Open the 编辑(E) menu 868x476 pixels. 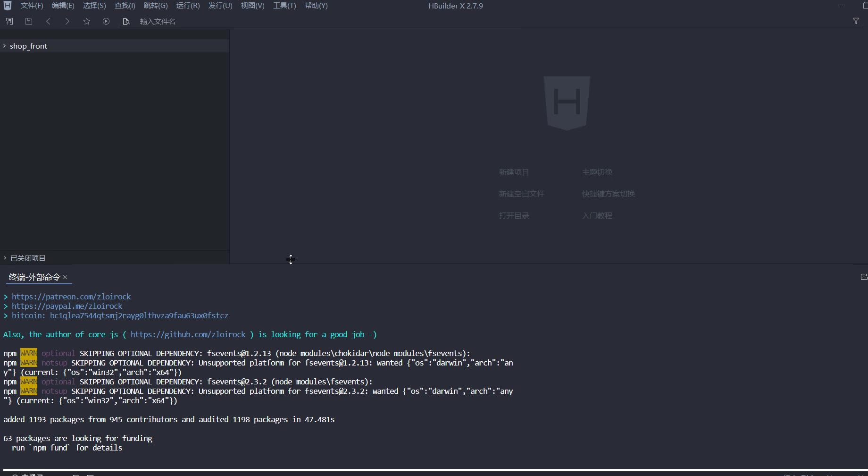(x=63, y=6)
